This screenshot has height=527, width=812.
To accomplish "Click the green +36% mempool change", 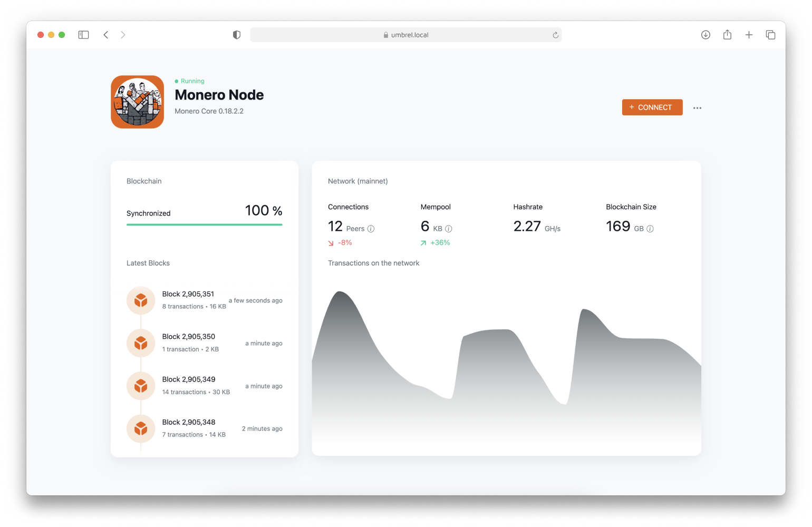I will (x=436, y=243).
